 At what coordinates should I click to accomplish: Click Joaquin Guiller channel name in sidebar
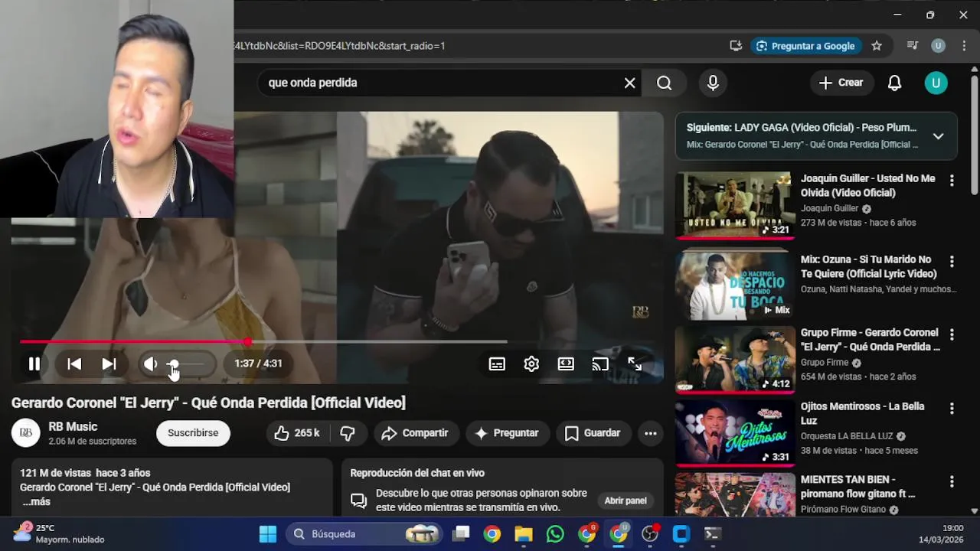829,208
